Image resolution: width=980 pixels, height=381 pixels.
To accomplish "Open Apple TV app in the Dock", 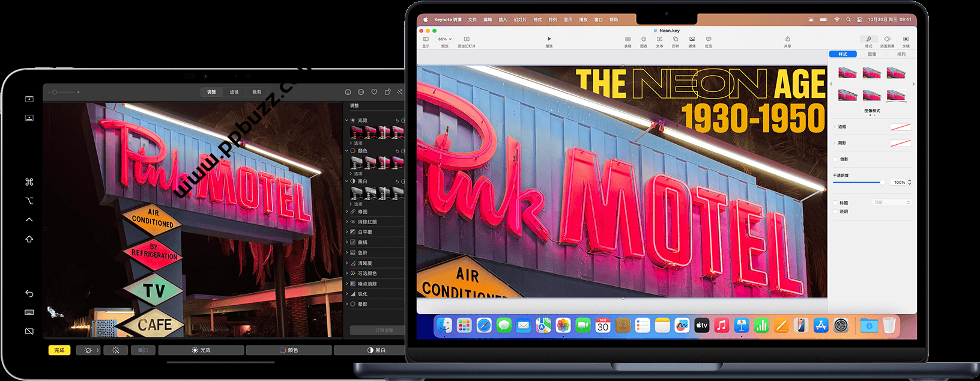I will tap(702, 325).
